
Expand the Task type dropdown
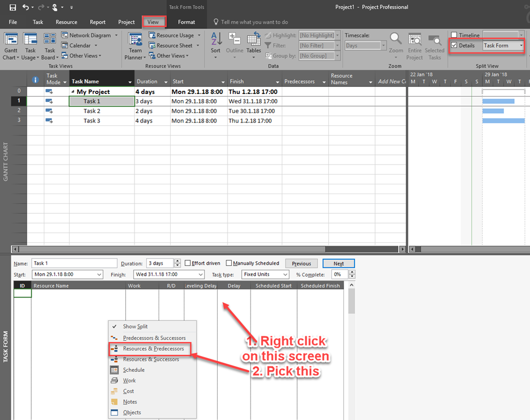(x=284, y=275)
